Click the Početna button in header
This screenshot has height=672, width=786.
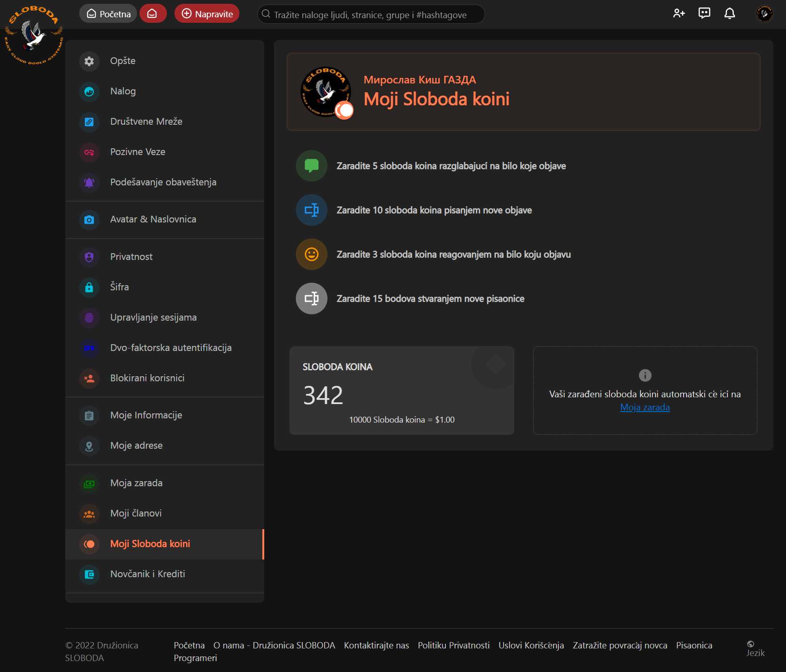point(108,13)
